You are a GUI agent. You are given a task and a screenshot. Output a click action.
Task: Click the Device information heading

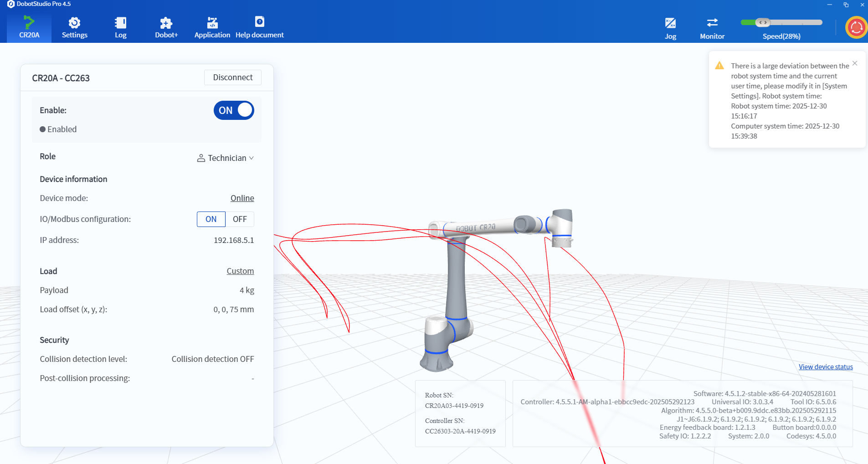[x=73, y=179]
